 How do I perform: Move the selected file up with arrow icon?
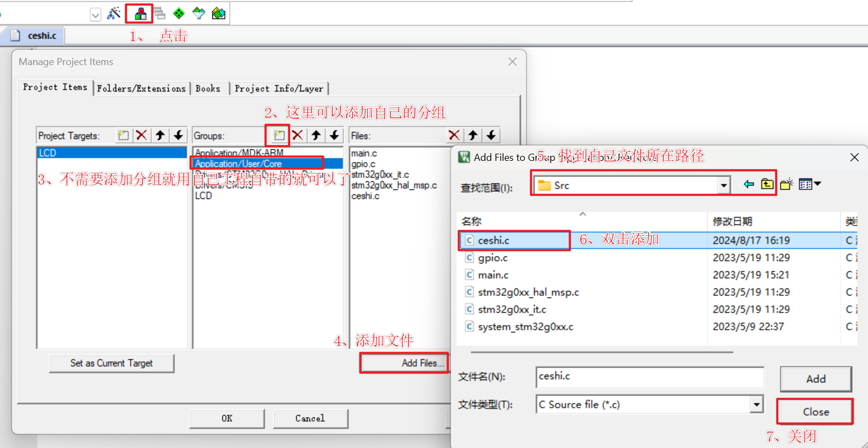pos(473,135)
